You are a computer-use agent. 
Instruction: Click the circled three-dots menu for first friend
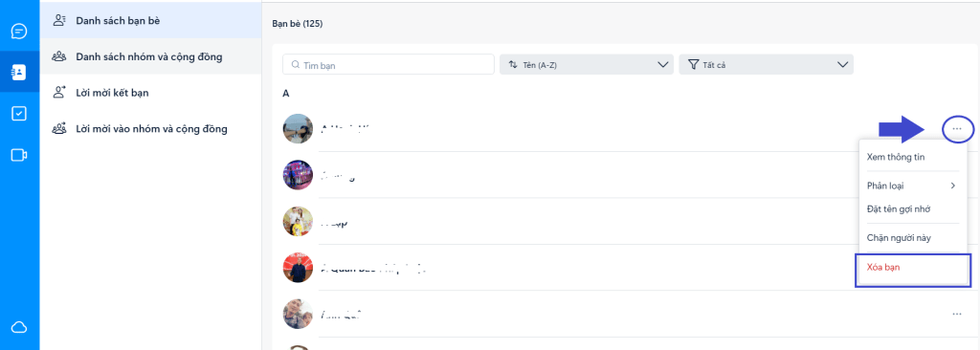pos(957,129)
